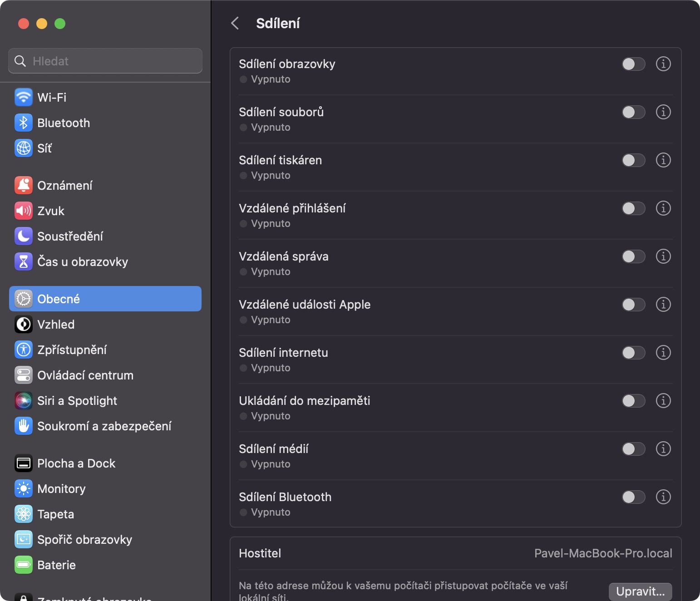Go back using the chevron arrow
Viewport: 700px width, 601px height.
pyautogui.click(x=235, y=23)
